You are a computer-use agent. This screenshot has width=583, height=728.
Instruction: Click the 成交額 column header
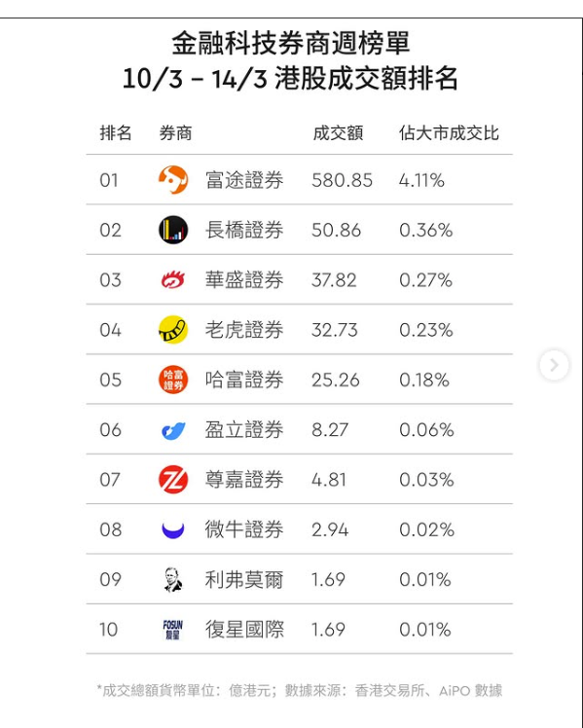338,133
